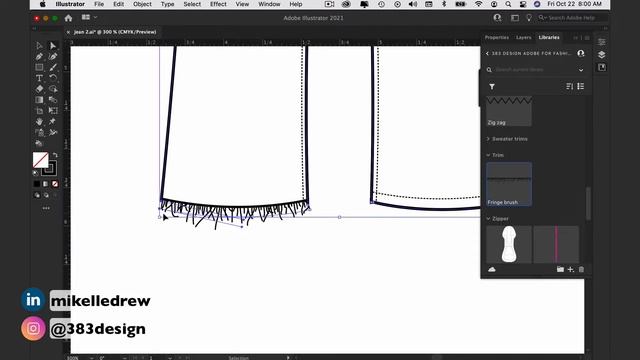Collapse the Trim group
This screenshot has width=640, height=360.
tap(488, 155)
